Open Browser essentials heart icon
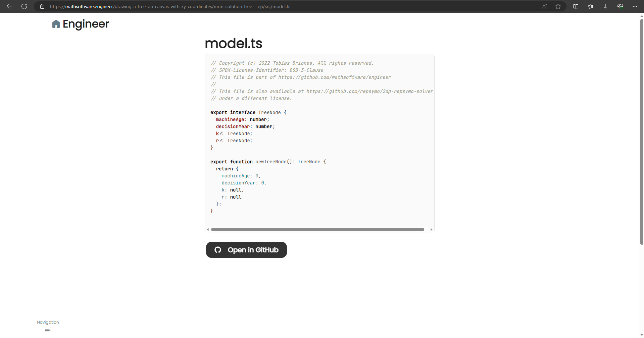The width and height of the screenshot is (644, 338). click(x=620, y=6)
